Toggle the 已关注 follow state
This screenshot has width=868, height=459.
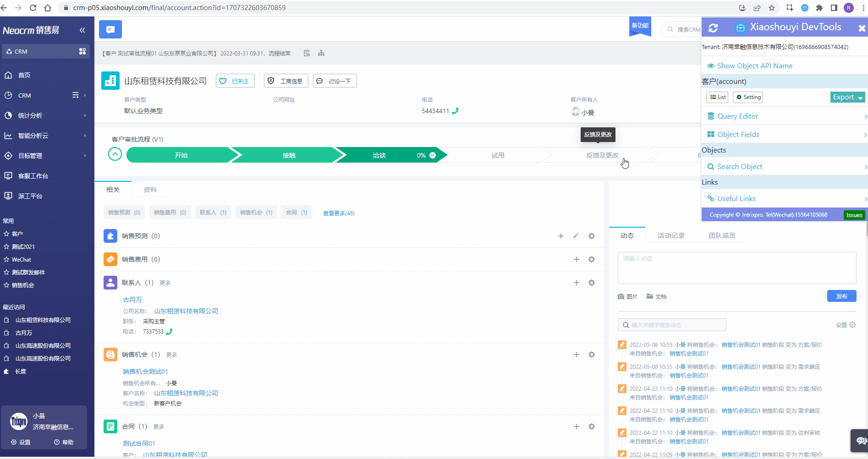[x=235, y=81]
